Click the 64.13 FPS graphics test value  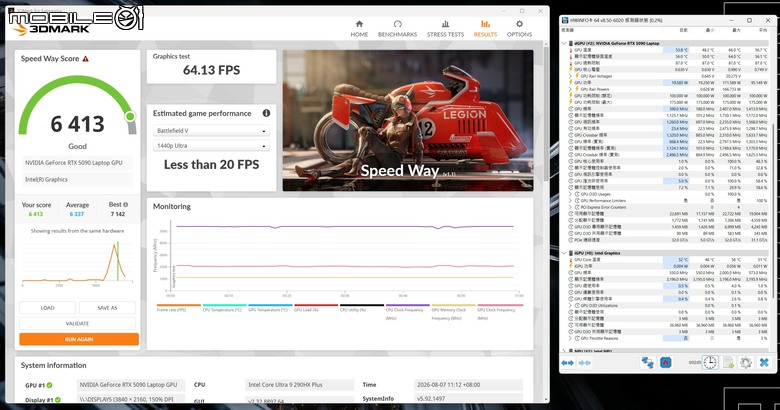click(x=211, y=70)
